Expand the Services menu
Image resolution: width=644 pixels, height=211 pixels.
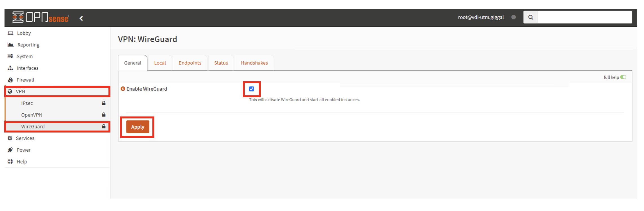tap(57, 138)
